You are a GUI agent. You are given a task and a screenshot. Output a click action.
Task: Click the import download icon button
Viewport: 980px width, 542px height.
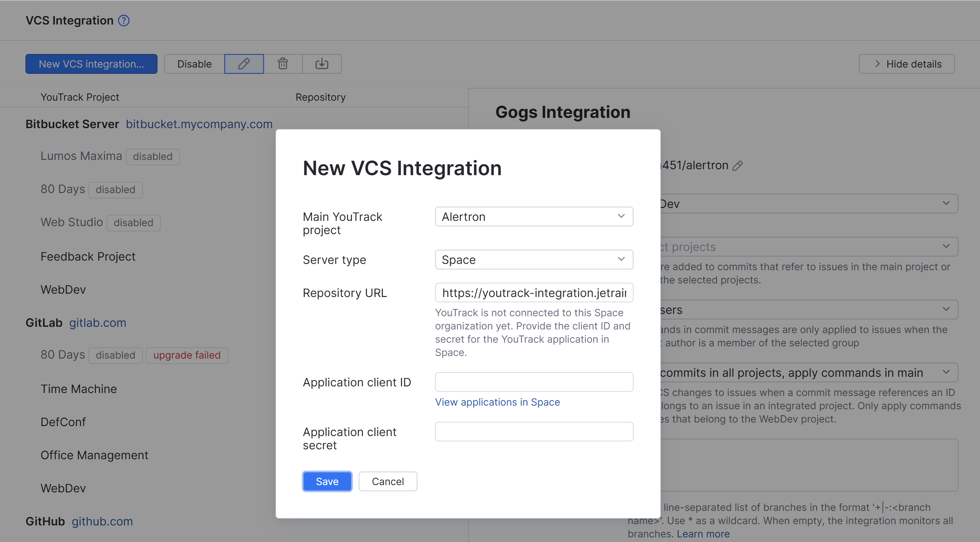point(322,64)
